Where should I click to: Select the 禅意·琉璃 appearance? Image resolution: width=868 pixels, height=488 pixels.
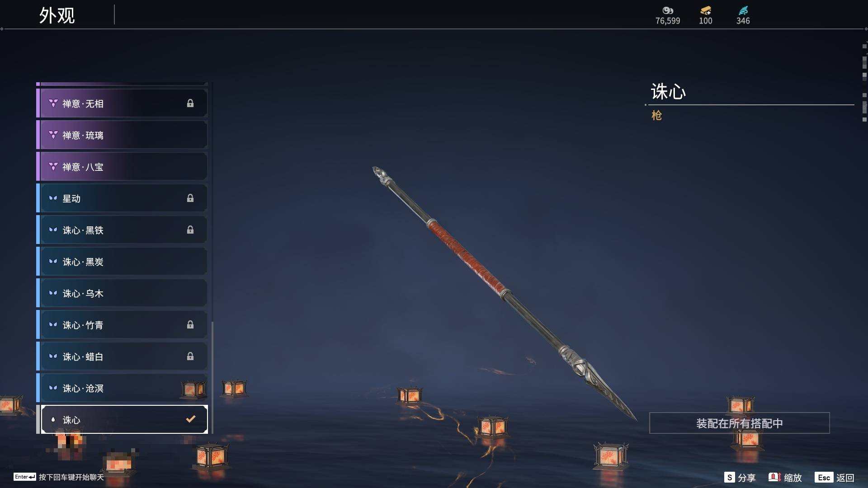[x=122, y=135]
